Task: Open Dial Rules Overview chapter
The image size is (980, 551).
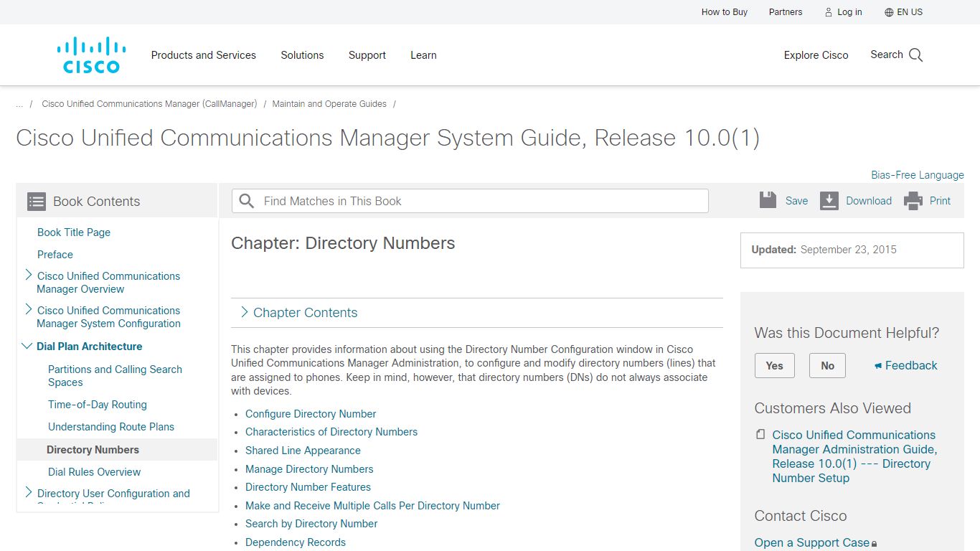Action: [95, 472]
